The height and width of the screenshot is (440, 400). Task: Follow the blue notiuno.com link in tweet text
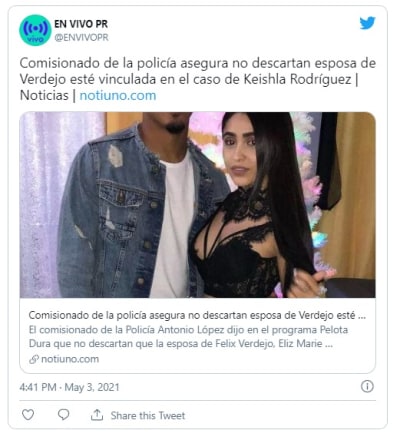[118, 95]
